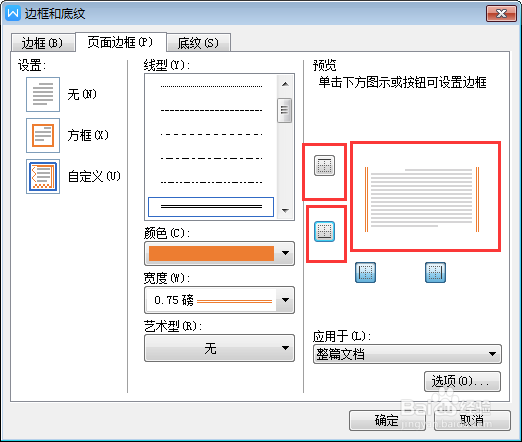
Task: Open the 颜色 color dropdown
Action: pyautogui.click(x=219, y=253)
